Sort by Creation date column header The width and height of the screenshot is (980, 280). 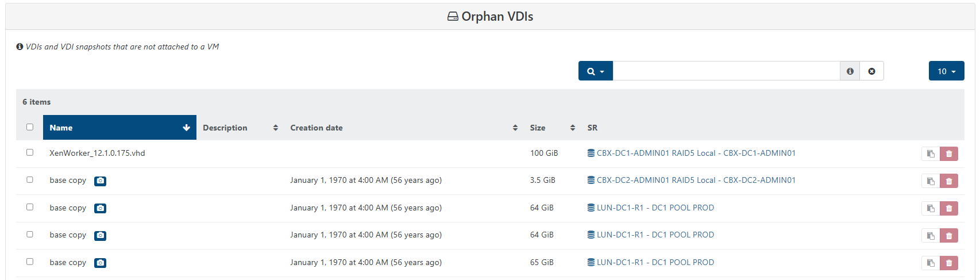[x=402, y=128]
